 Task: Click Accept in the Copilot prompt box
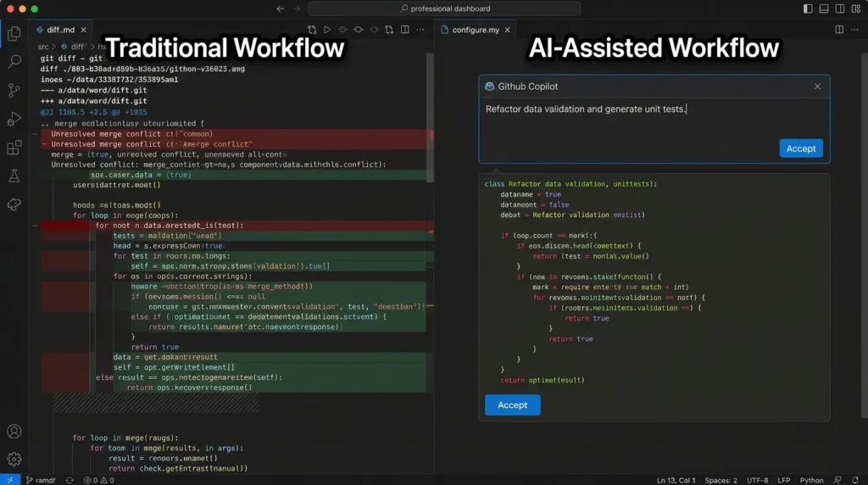(x=801, y=148)
